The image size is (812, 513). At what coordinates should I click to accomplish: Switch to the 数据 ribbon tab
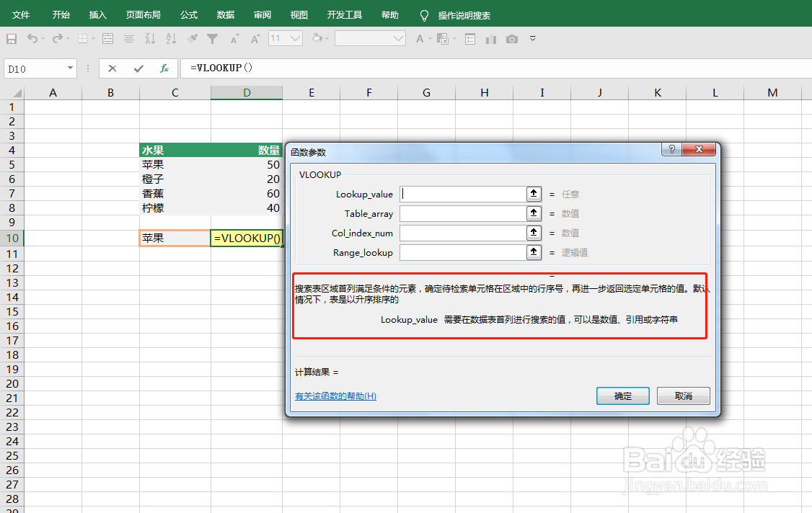pyautogui.click(x=226, y=15)
